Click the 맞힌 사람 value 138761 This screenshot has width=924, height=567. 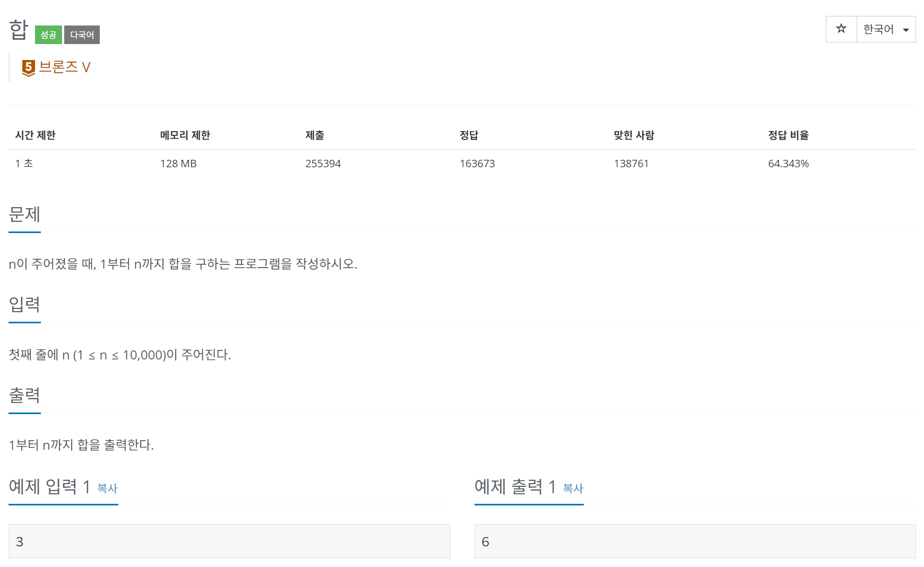click(x=631, y=164)
